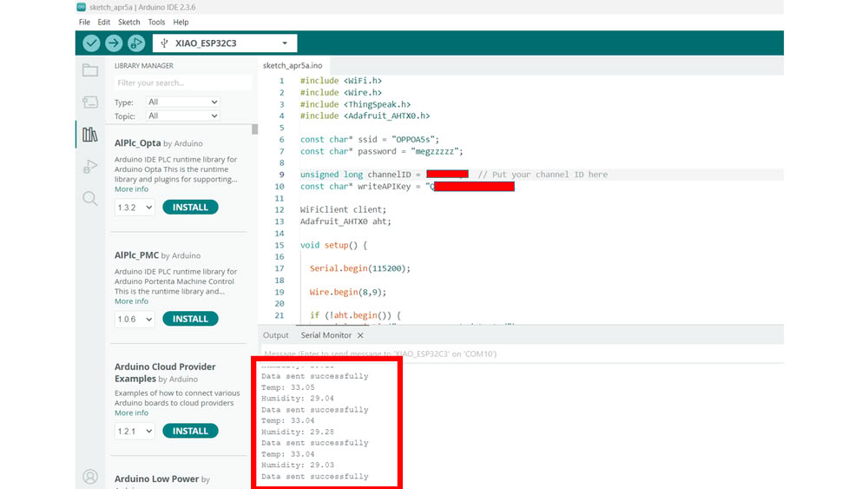The image size is (868, 489).
Task: Click the 'Put your channel ID here' comment
Action: click(542, 175)
